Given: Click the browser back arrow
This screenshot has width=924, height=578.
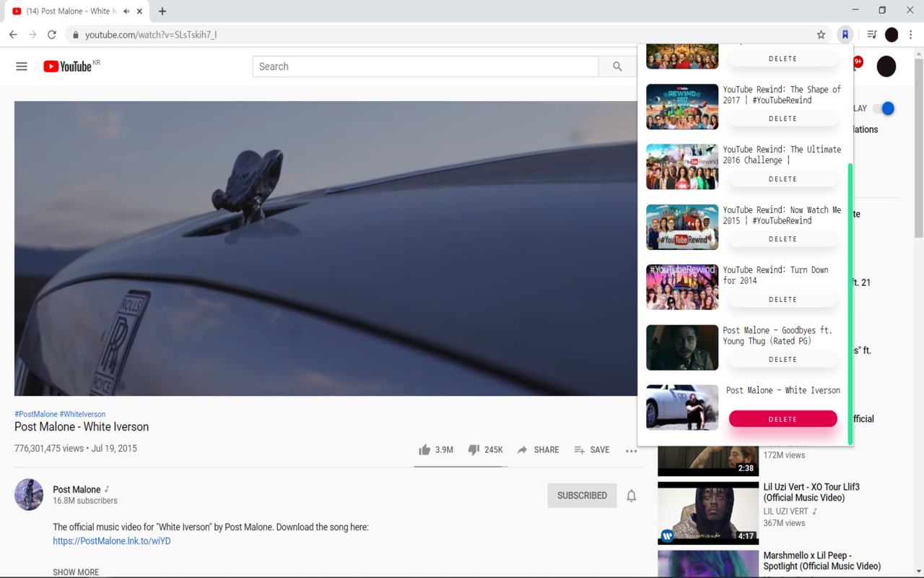Looking at the screenshot, I should [13, 34].
